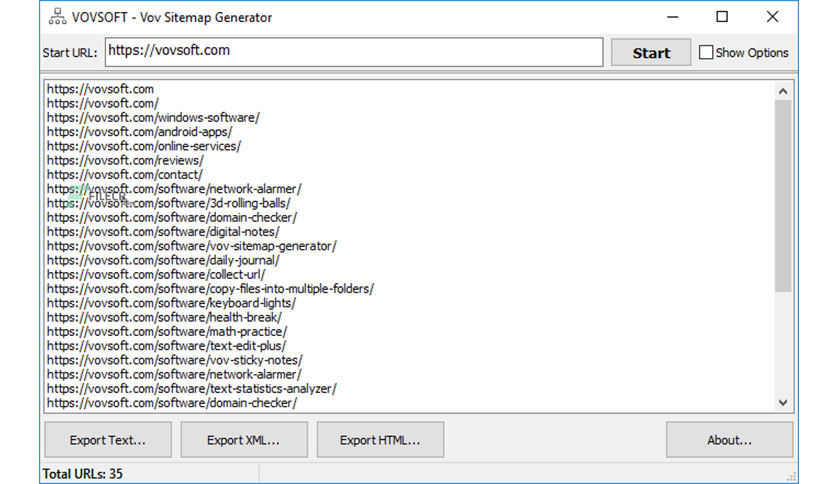
Task: Select the vov-sitemap-generator URL line
Action: [x=192, y=246]
